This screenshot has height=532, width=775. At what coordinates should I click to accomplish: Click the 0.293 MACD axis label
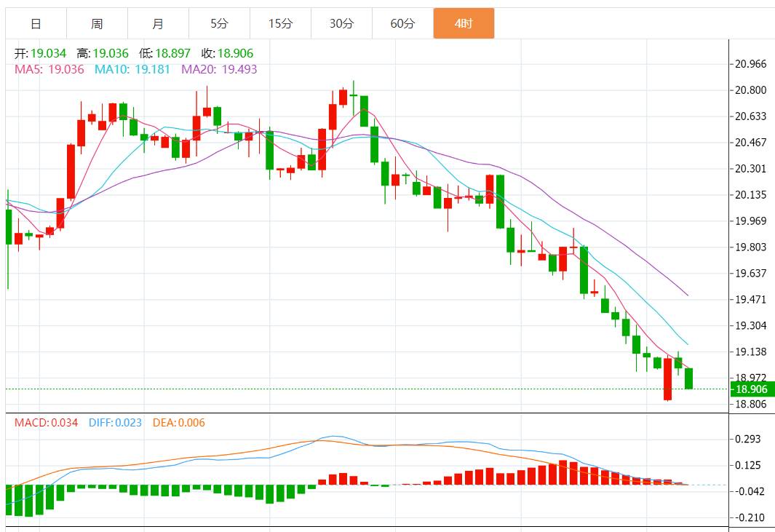[747, 439]
